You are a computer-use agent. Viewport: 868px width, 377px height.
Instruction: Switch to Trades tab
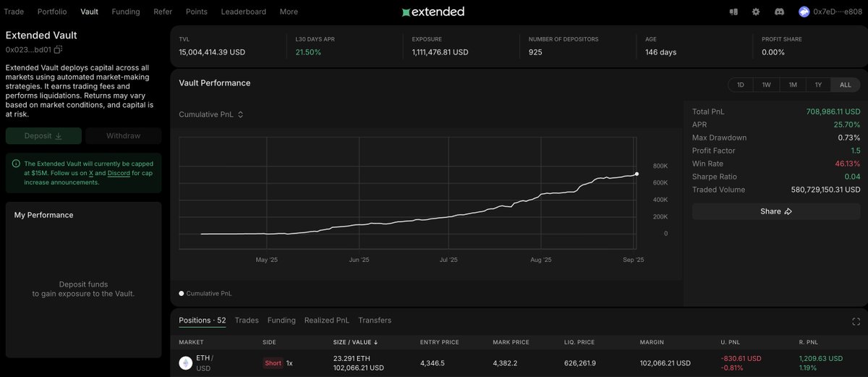pos(247,320)
